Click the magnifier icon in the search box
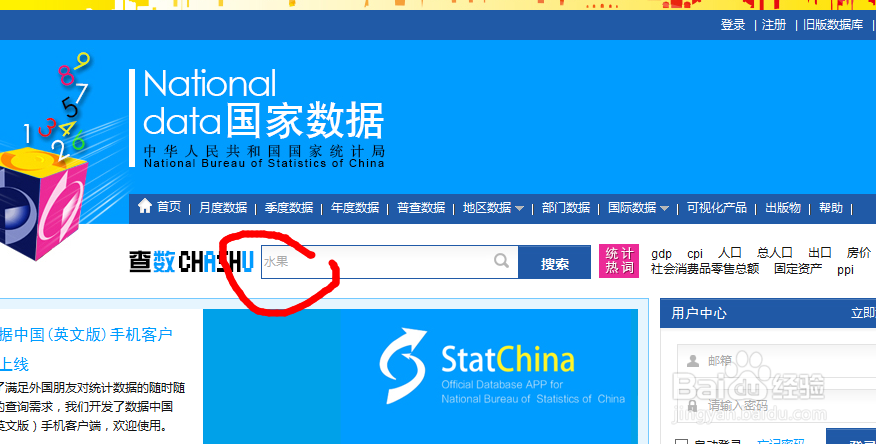The height and width of the screenshot is (444, 876). coord(501,260)
